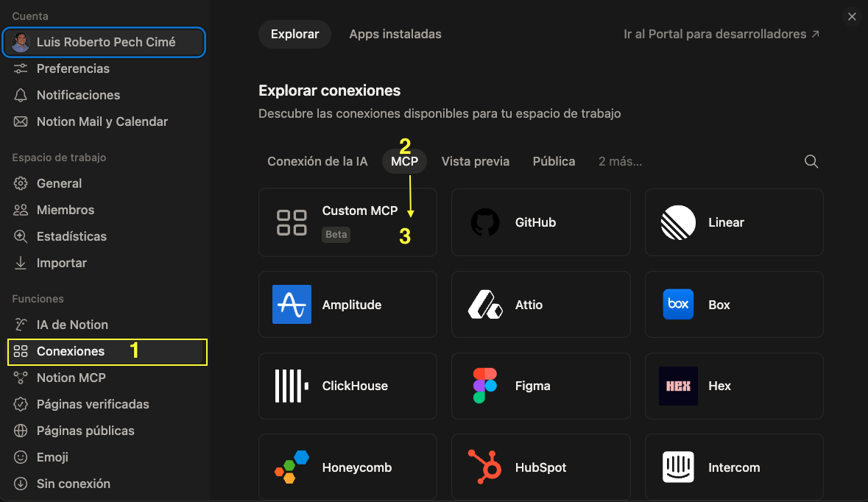Click the Explorar conexiones heading
The image size is (868, 502).
tap(329, 91)
